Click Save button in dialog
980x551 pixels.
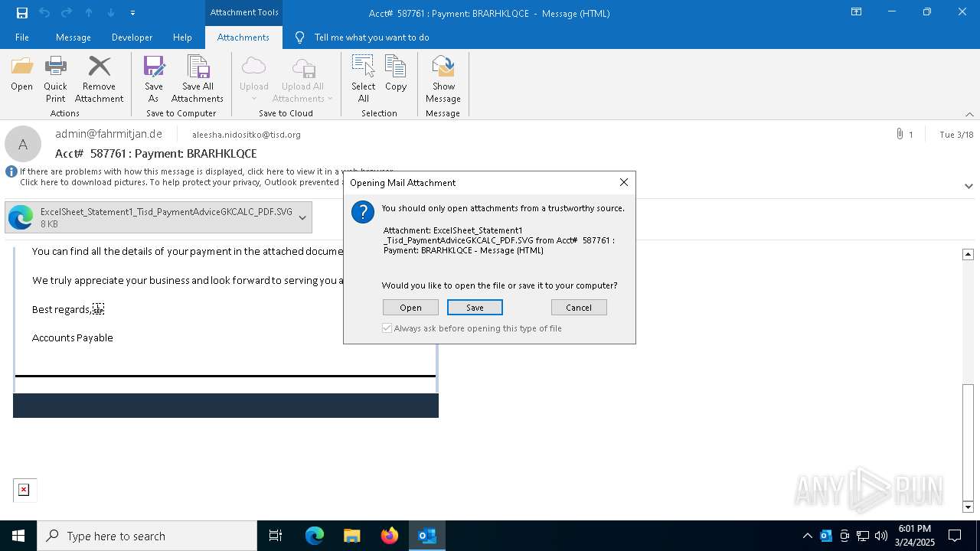coord(475,308)
